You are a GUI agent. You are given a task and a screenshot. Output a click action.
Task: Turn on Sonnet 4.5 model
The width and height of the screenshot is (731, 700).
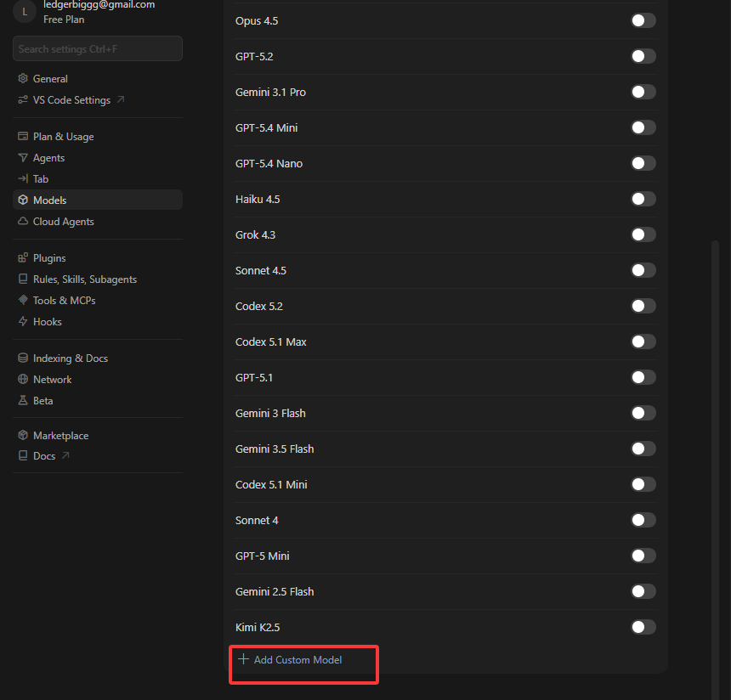point(643,270)
